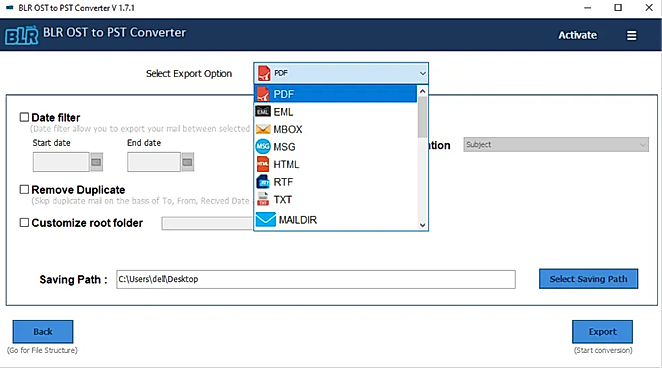Select EML from export options
Image resolution: width=662 pixels, height=368 pixels.
click(x=336, y=112)
